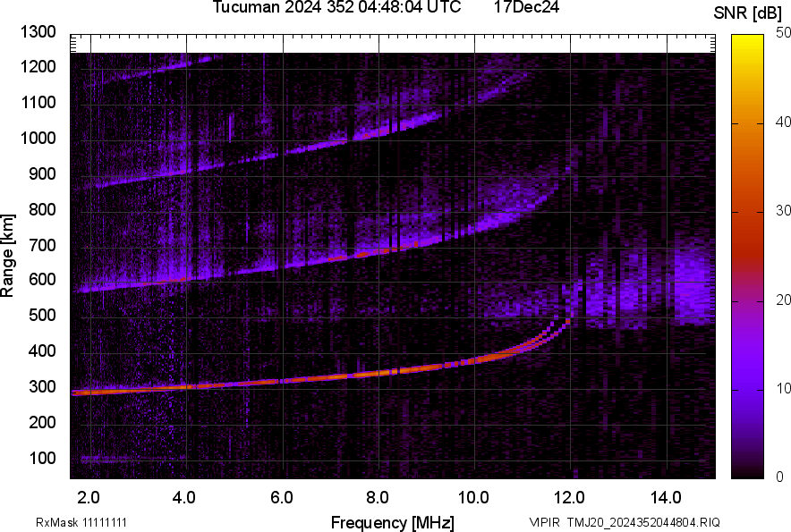Click the 'SNR [dB]' colorbar label
This screenshot has width=791, height=532.
click(x=747, y=13)
